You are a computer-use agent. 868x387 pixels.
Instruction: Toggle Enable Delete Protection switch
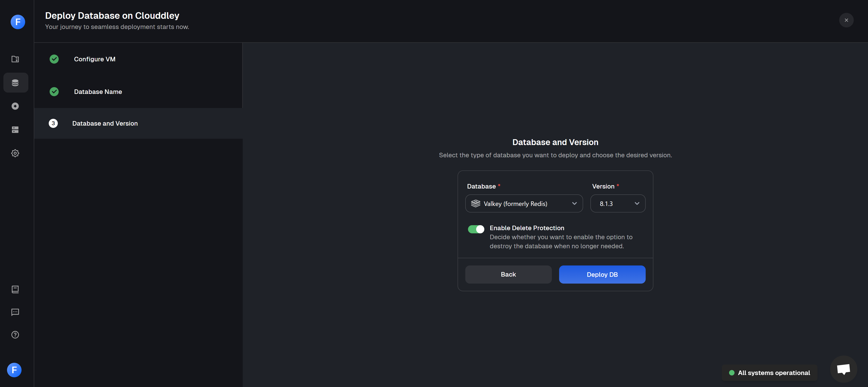476,229
